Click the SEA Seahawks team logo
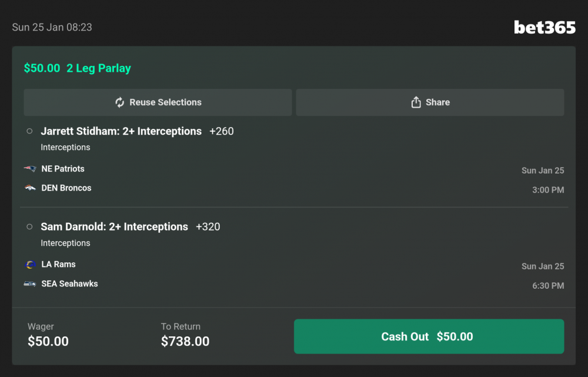588x377 pixels. [30, 284]
